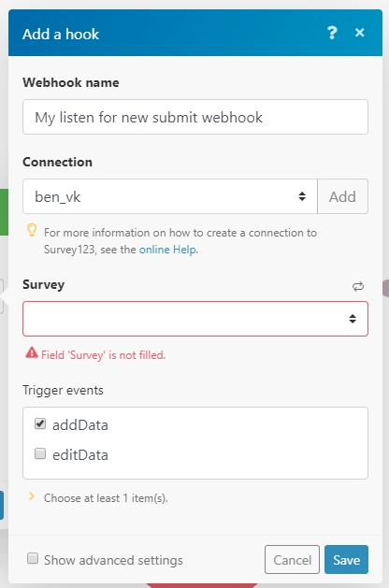
Task: Expand the 'Choose at least 1 item(s)' chevron
Action: [x=32, y=496]
